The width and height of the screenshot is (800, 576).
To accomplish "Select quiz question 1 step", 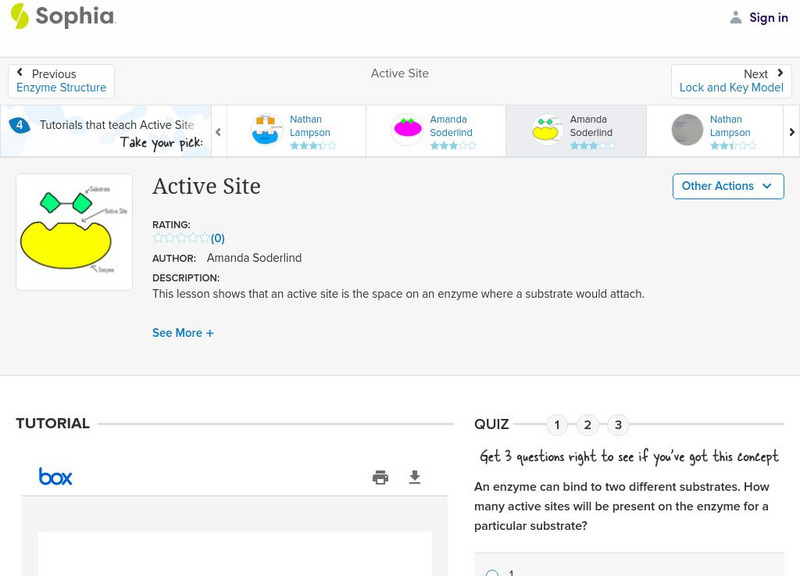I will point(557,425).
